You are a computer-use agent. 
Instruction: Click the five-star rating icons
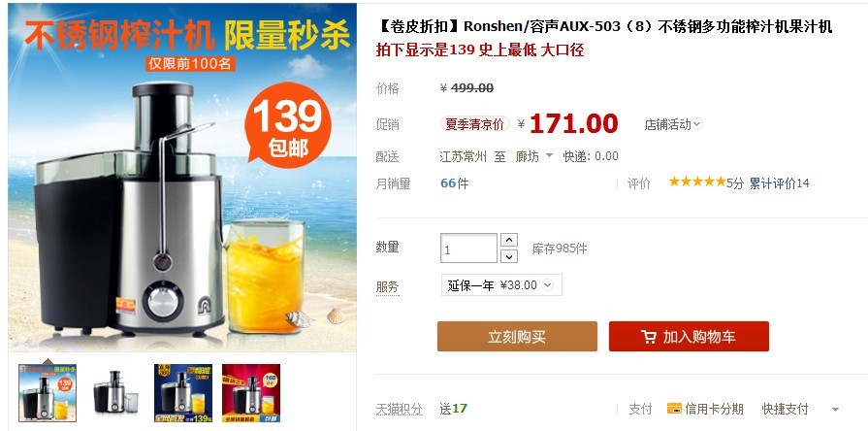click(x=697, y=182)
